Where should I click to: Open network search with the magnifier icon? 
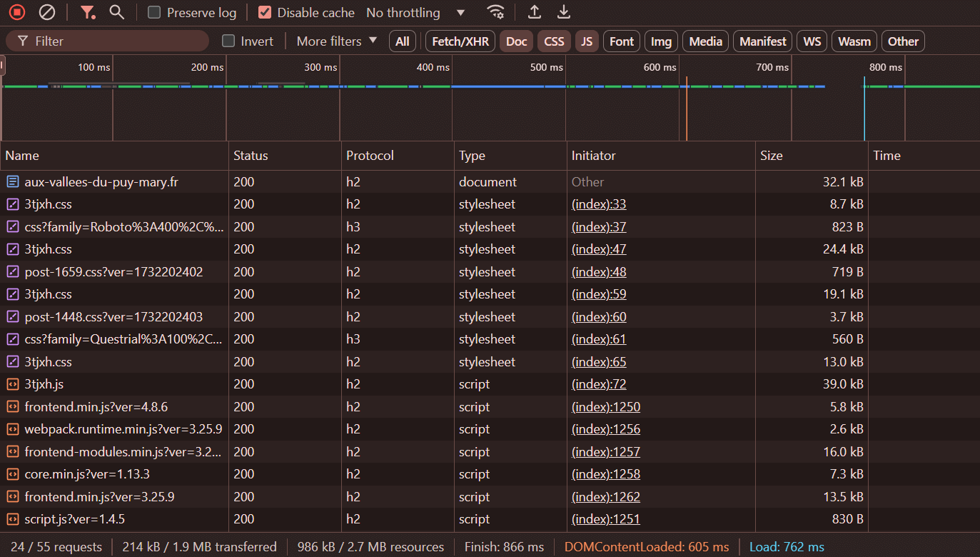point(116,12)
